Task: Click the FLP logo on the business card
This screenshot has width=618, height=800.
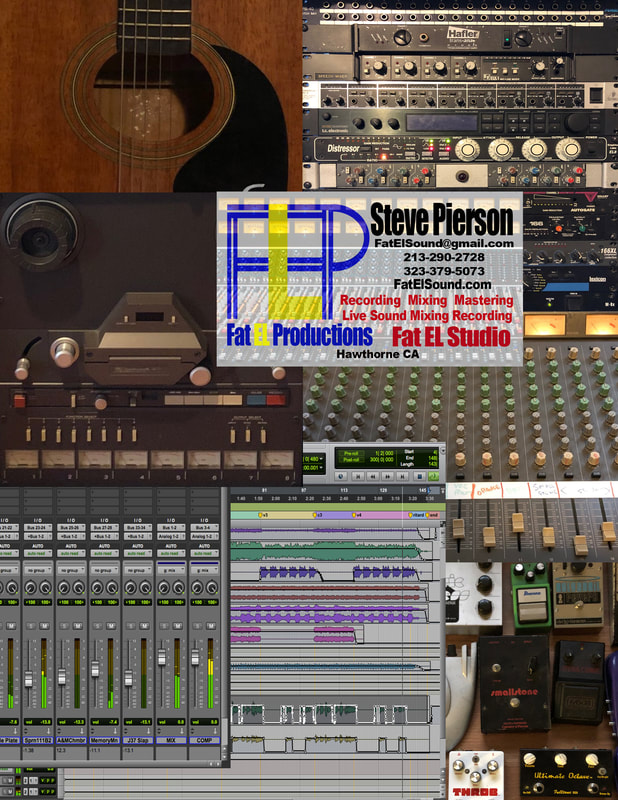Action: [x=298, y=261]
